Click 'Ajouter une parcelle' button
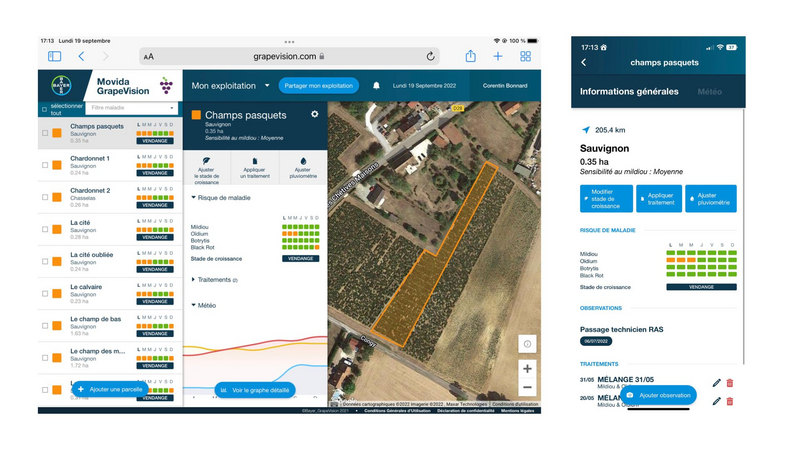This screenshot has height=450, width=800. click(x=111, y=388)
